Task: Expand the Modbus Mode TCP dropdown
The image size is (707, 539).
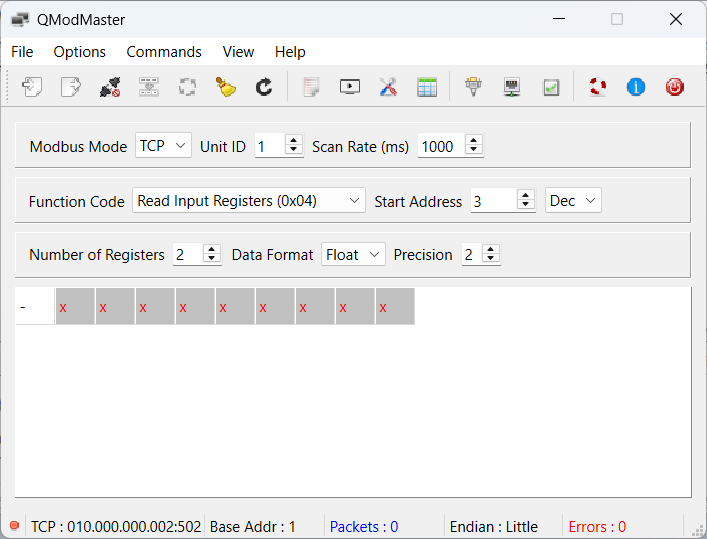Action: click(163, 146)
